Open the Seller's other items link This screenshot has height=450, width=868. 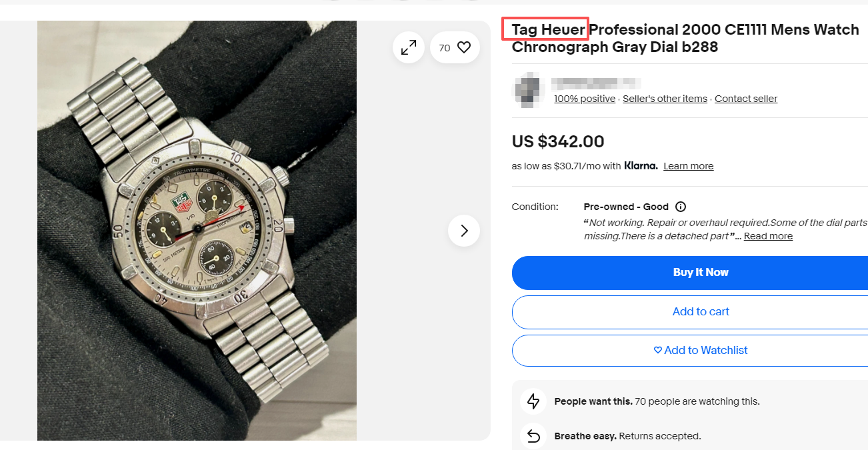(665, 99)
